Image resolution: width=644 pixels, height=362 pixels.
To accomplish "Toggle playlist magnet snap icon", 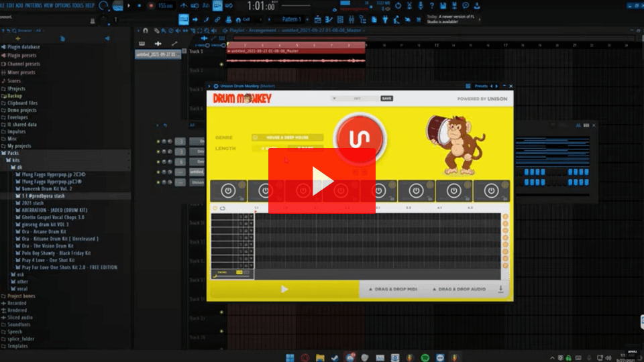I will (146, 30).
